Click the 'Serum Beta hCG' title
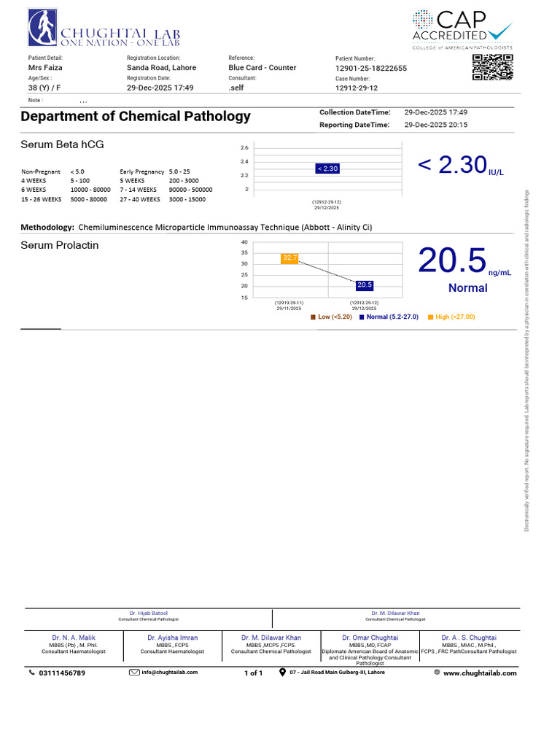Viewport: 560px width, 747px height. click(62, 144)
